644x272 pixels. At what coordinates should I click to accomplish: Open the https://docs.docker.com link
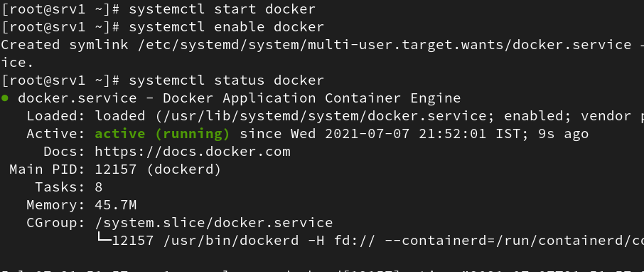193,152
